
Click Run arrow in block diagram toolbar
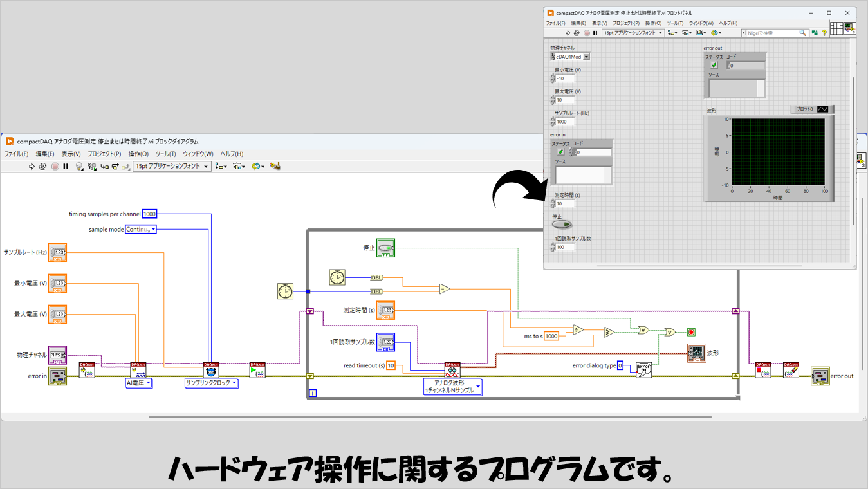pos(32,167)
